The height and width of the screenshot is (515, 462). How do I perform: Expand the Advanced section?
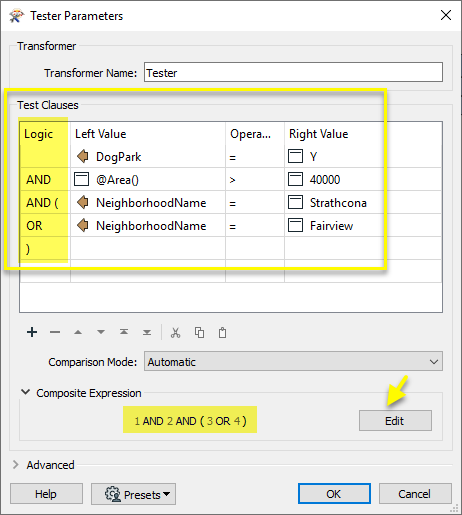(x=16, y=465)
